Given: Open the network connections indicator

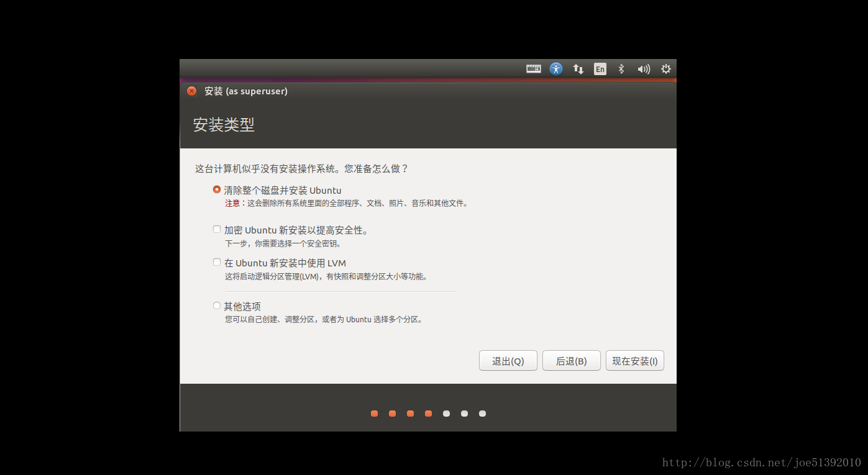Looking at the screenshot, I should point(578,69).
